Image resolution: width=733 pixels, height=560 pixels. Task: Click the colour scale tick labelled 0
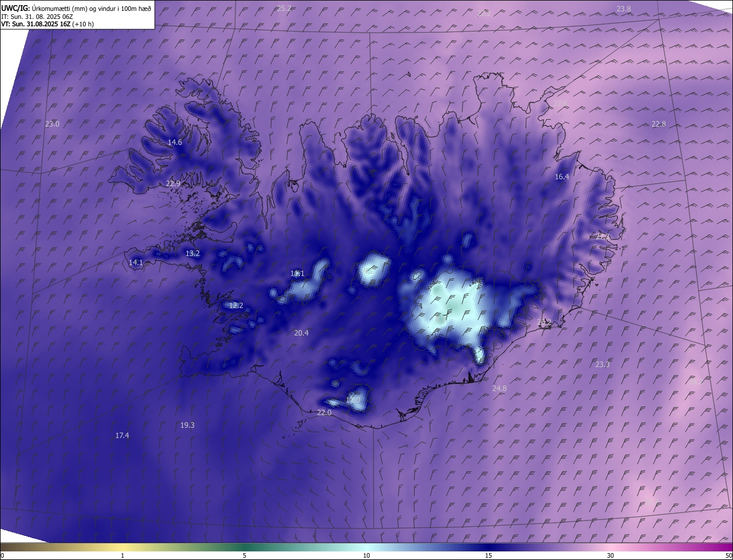2,555
